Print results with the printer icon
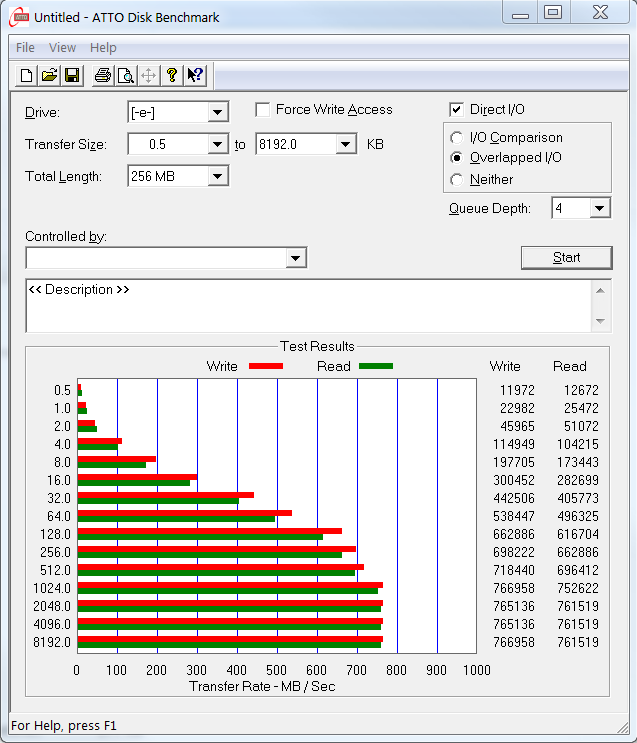 (102, 75)
